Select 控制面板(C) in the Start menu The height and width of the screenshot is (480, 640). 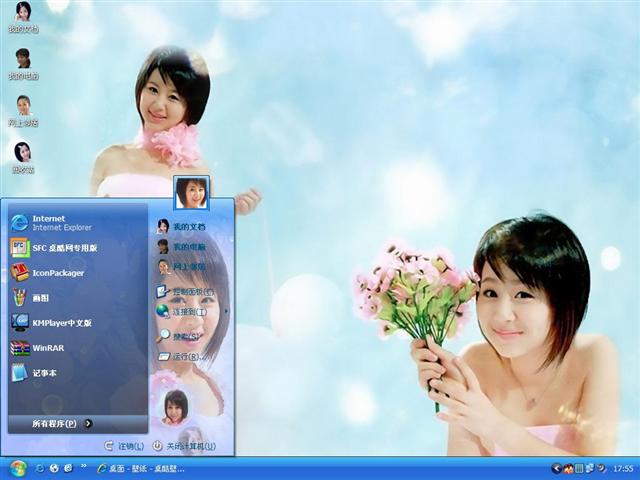[x=190, y=292]
